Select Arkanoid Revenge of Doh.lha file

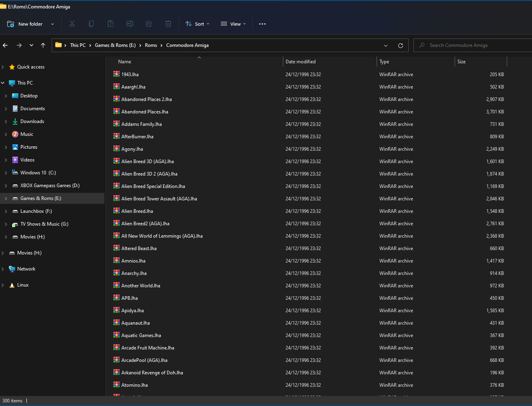(x=152, y=372)
